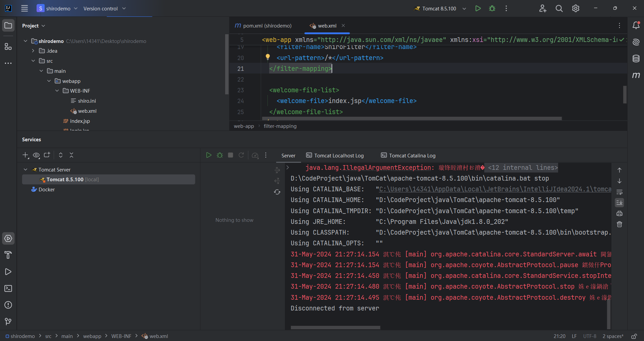Expand the folded exception stack trace
644x341 pixels.
point(288,167)
